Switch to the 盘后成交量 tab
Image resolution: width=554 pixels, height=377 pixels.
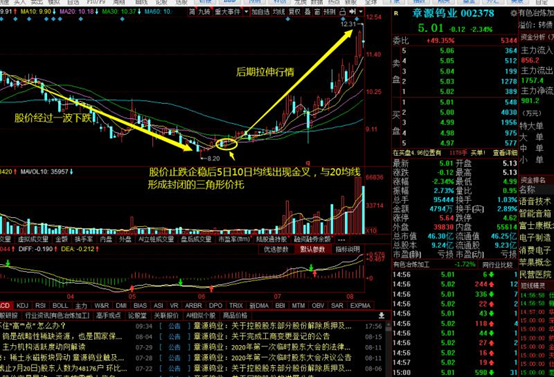pyautogui.click(x=196, y=239)
